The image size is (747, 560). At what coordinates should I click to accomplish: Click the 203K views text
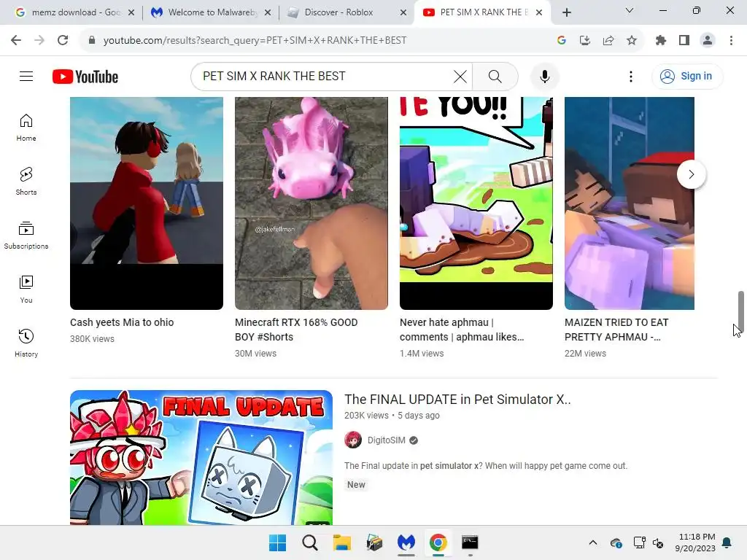(x=366, y=415)
